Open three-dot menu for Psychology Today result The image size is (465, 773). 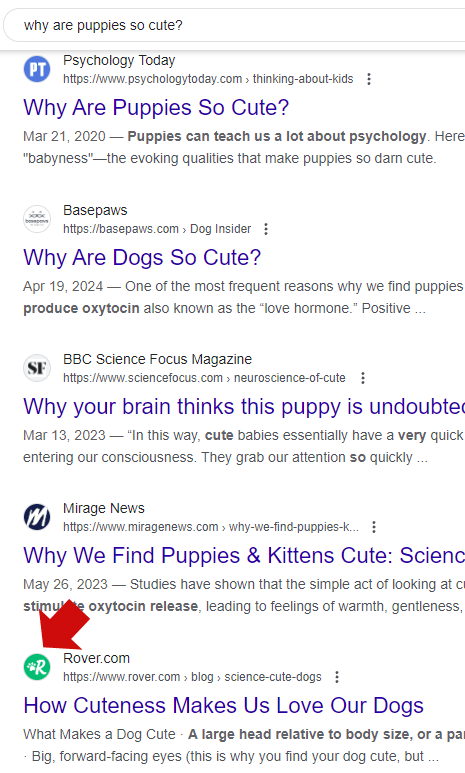coord(369,79)
